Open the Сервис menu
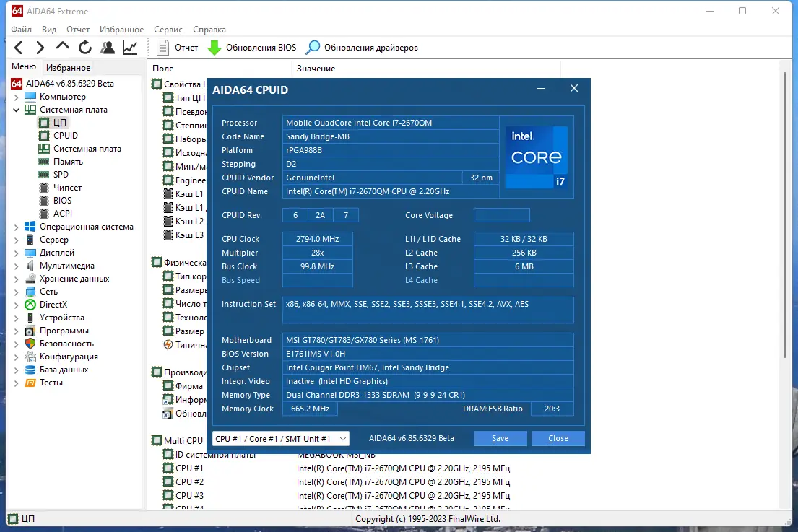Viewport: 798px width, 532px height. (x=168, y=30)
